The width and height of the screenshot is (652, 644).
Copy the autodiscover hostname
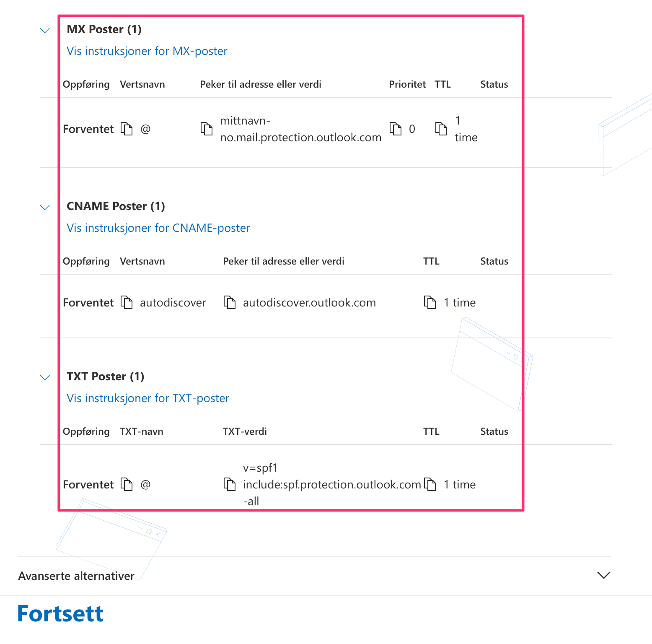[127, 302]
